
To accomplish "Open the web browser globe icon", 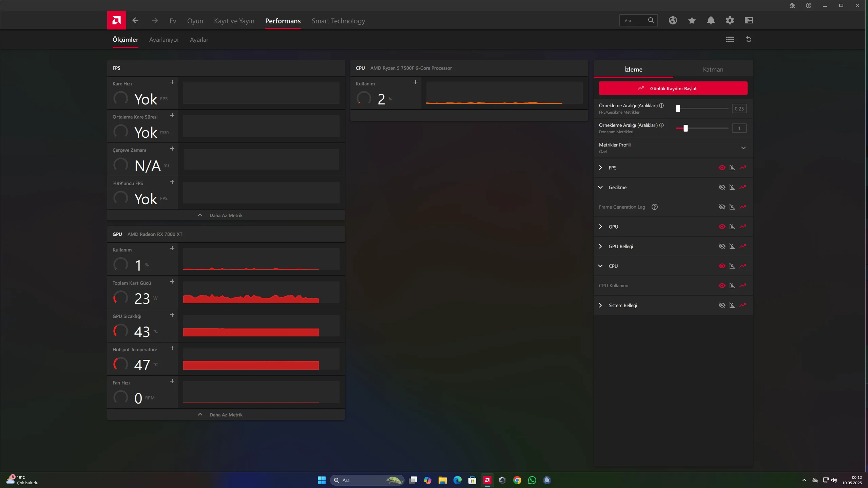I will coord(673,20).
